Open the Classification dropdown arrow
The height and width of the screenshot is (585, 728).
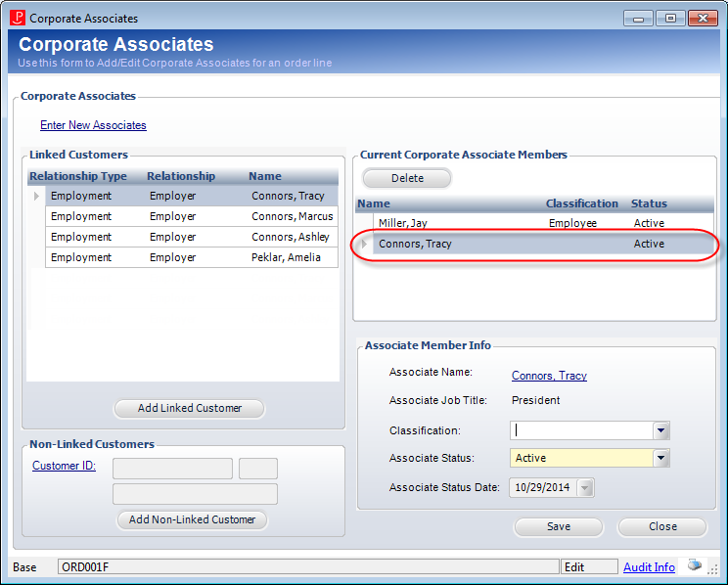point(661,430)
